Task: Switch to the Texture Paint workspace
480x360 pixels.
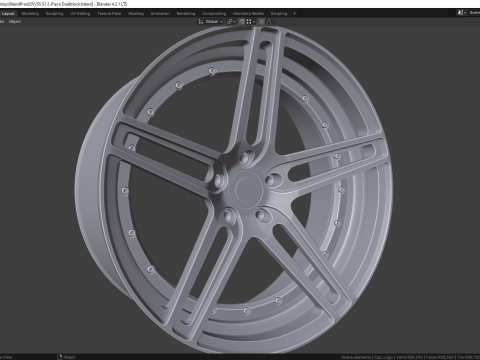Action: point(109,14)
